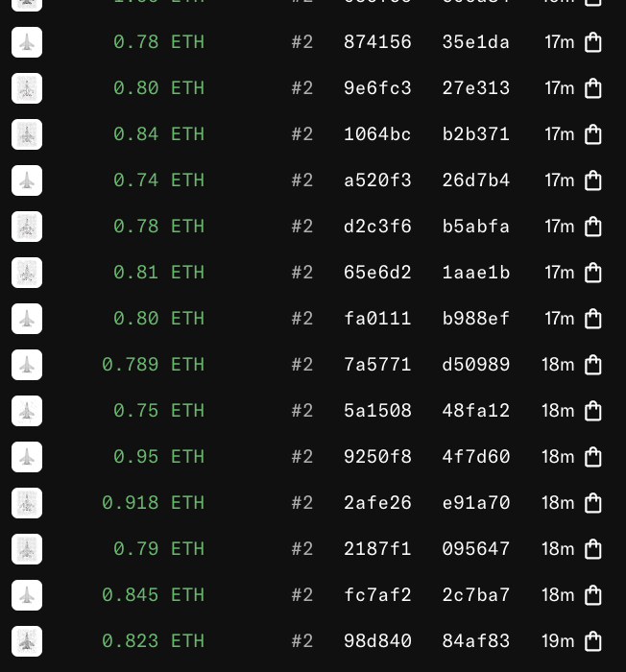Click the shopping bag icon beside 095647
The image size is (626, 672).
click(x=593, y=549)
